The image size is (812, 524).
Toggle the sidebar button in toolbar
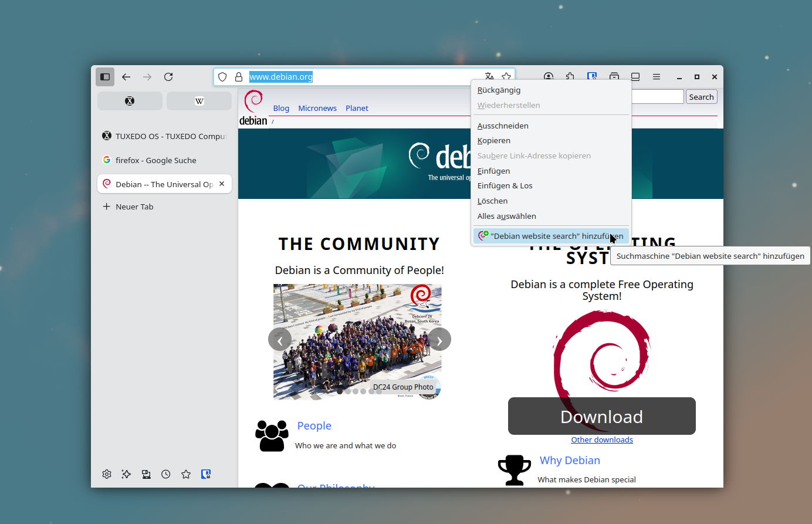(105, 77)
